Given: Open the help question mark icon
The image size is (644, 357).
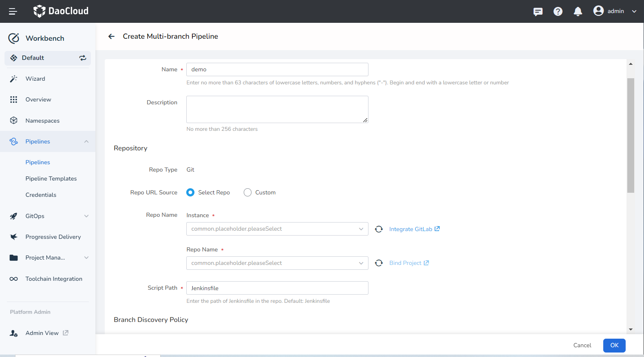Looking at the screenshot, I should point(558,11).
